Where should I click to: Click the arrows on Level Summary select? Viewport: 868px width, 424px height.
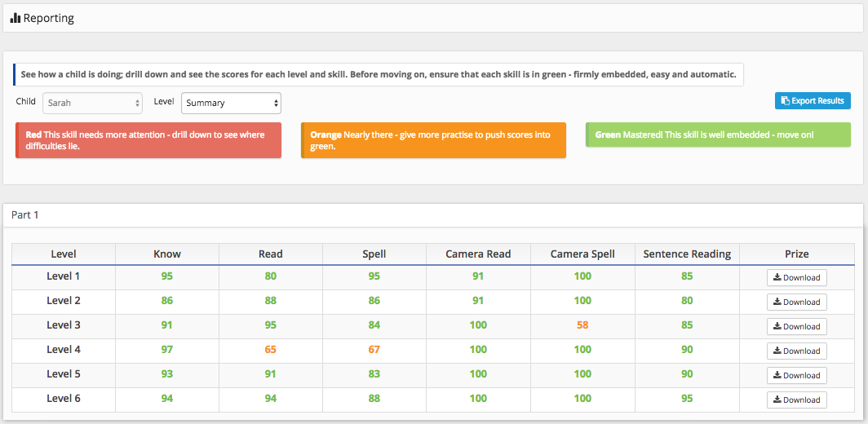(x=276, y=103)
